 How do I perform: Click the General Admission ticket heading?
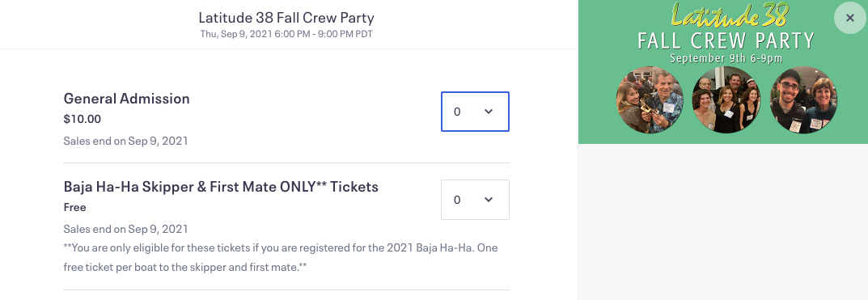click(127, 99)
